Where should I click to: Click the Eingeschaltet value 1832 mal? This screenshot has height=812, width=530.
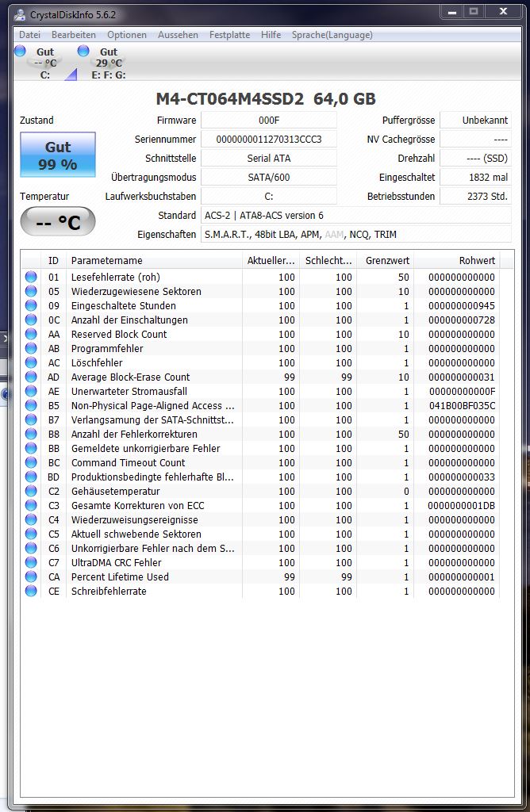(x=475, y=177)
